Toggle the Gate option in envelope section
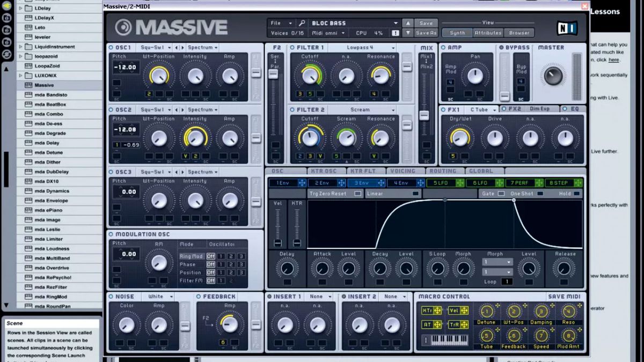The height and width of the screenshot is (362, 644). [500, 194]
